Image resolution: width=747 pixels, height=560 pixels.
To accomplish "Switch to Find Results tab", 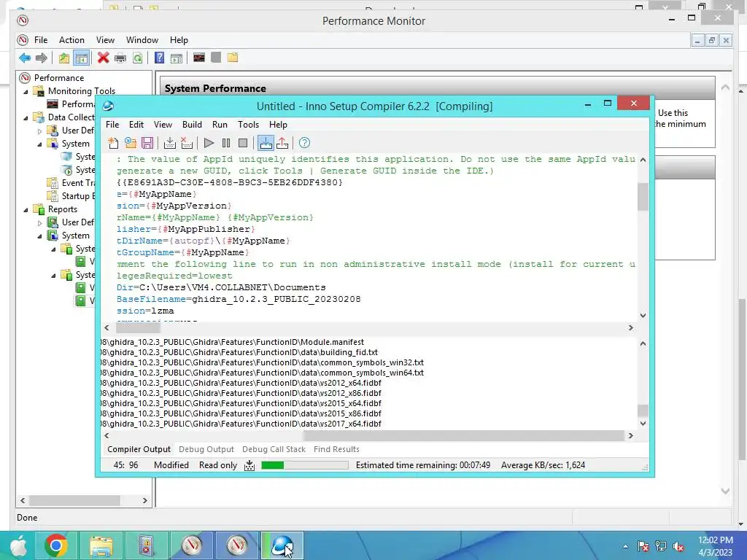I will coord(336,449).
